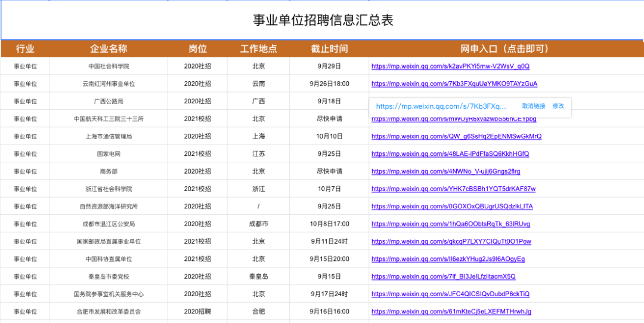Select the 2021校招 cell in 国家电网 row
The image size is (644, 323).
(x=197, y=154)
